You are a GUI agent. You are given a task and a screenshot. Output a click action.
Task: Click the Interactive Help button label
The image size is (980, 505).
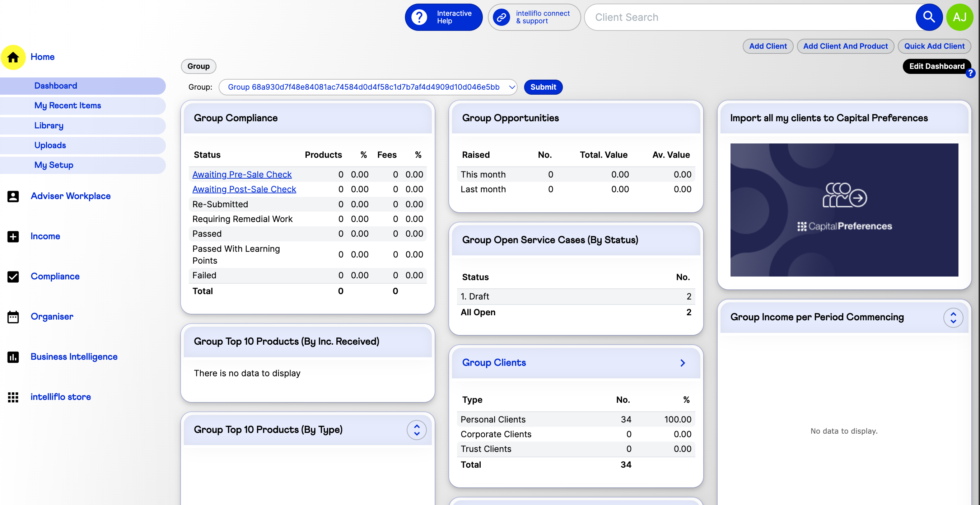(x=454, y=17)
